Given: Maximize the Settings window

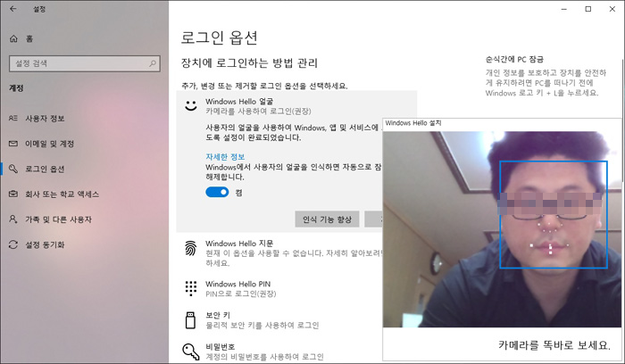Looking at the screenshot, I should tap(587, 9).
